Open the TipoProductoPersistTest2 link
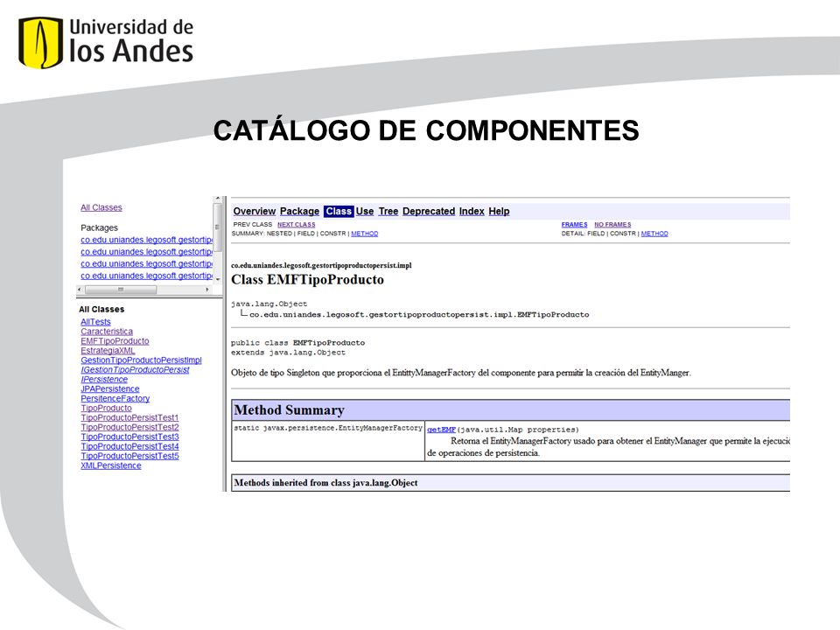 (x=129, y=428)
